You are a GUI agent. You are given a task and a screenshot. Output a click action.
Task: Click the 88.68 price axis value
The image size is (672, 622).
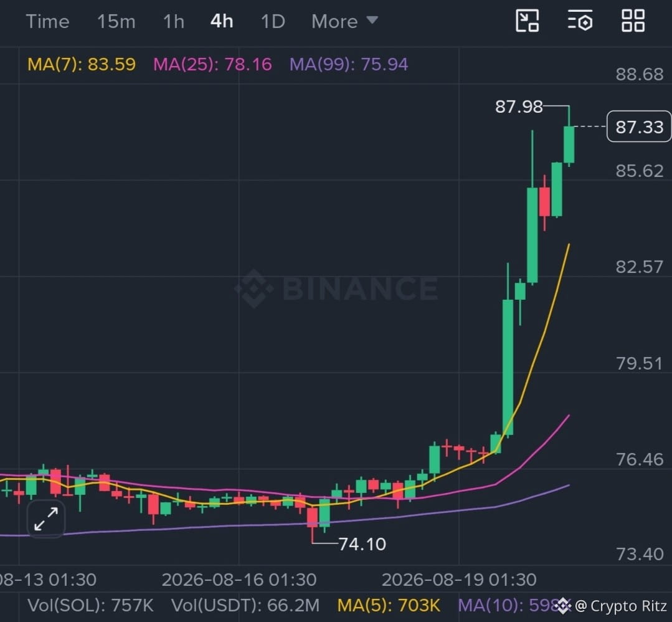coord(640,74)
